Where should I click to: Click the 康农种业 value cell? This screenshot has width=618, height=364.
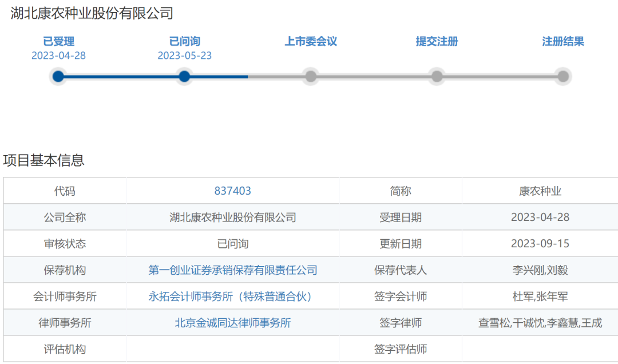[x=540, y=191]
